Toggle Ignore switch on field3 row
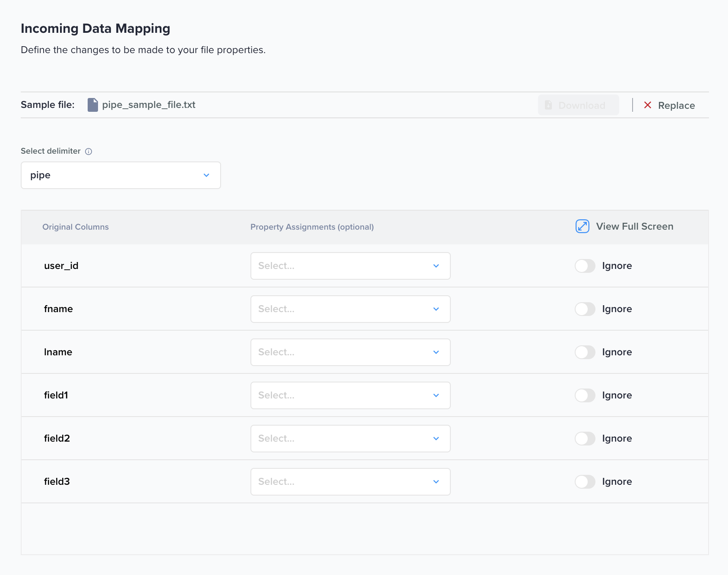This screenshot has height=575, width=728. pos(585,482)
